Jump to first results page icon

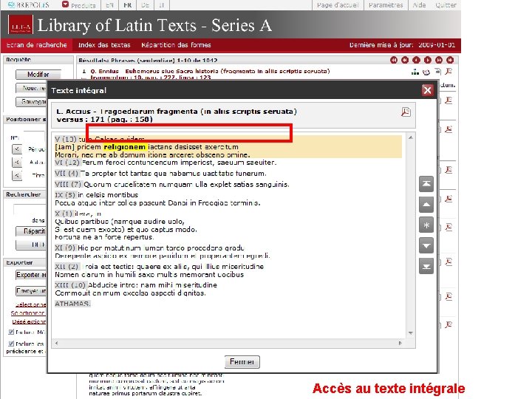coord(394,60)
